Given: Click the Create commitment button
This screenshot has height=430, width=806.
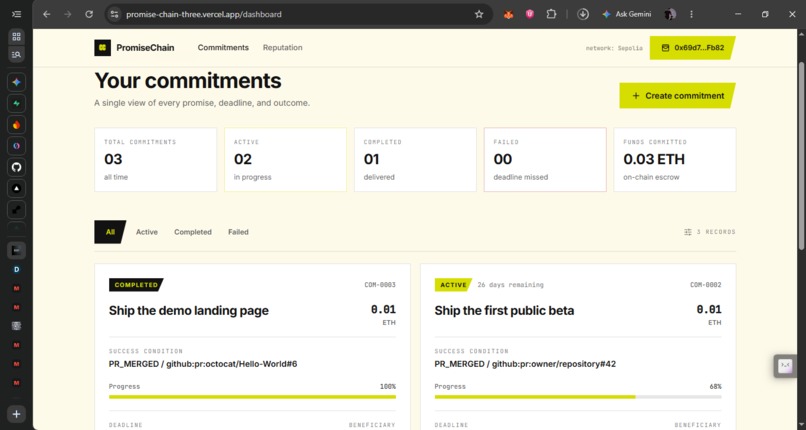Looking at the screenshot, I should coord(677,96).
